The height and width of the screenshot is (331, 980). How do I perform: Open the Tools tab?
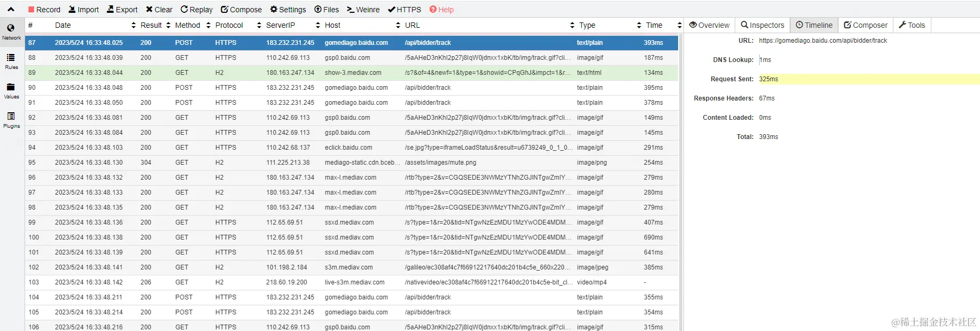[x=912, y=25]
